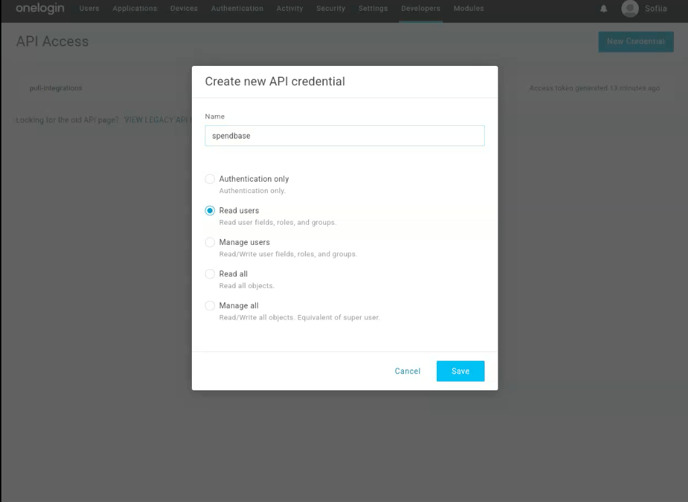The height and width of the screenshot is (502, 688).
Task: Click 'Read/Write all objects' super user description
Action: tap(300, 317)
